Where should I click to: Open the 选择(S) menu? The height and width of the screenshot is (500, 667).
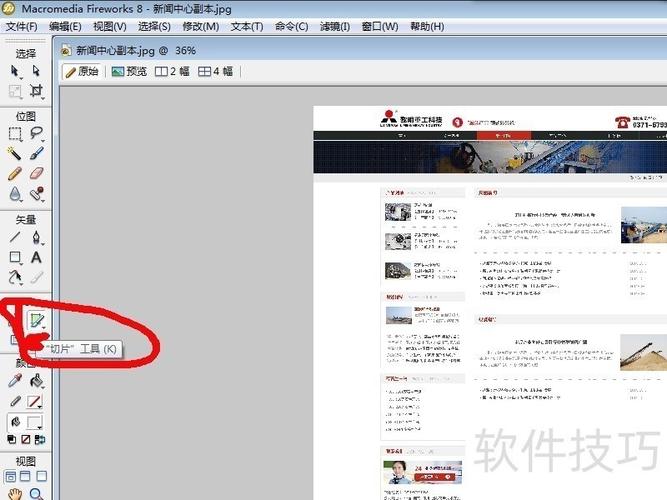[x=154, y=26]
